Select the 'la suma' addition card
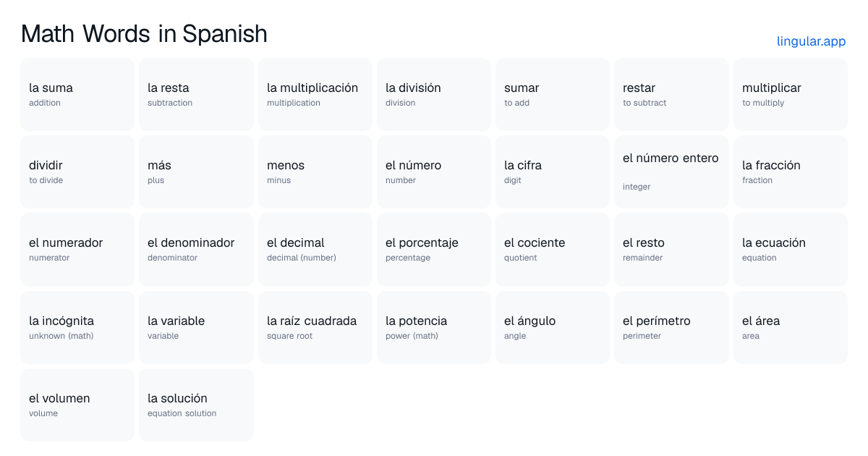868x456 pixels. coord(77,94)
